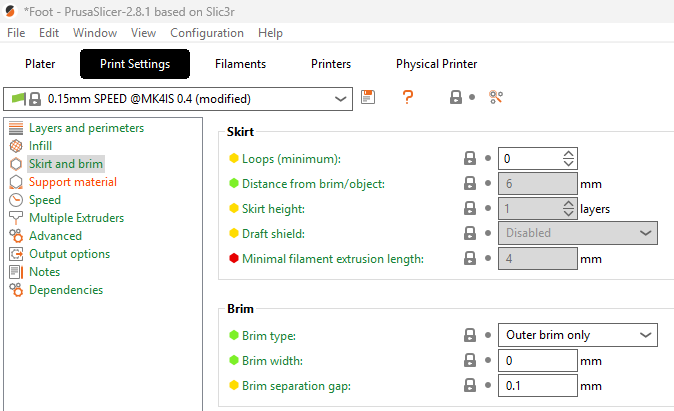
Task: Select the Print Settings tab
Action: tap(135, 64)
